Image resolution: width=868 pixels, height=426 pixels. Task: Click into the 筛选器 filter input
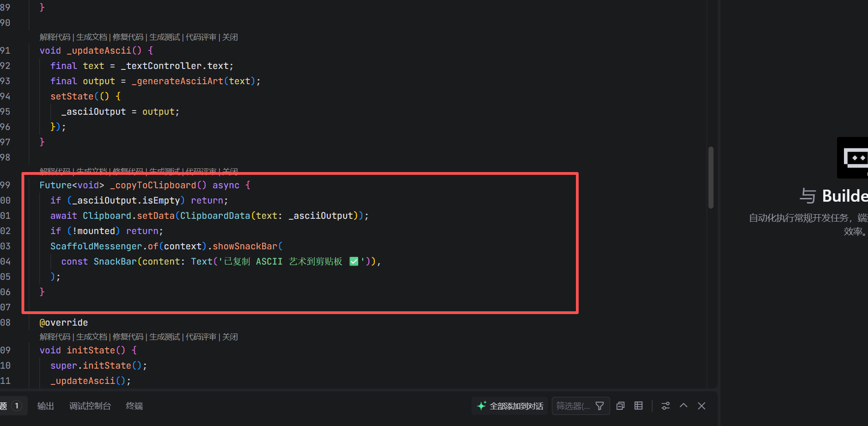pyautogui.click(x=573, y=406)
